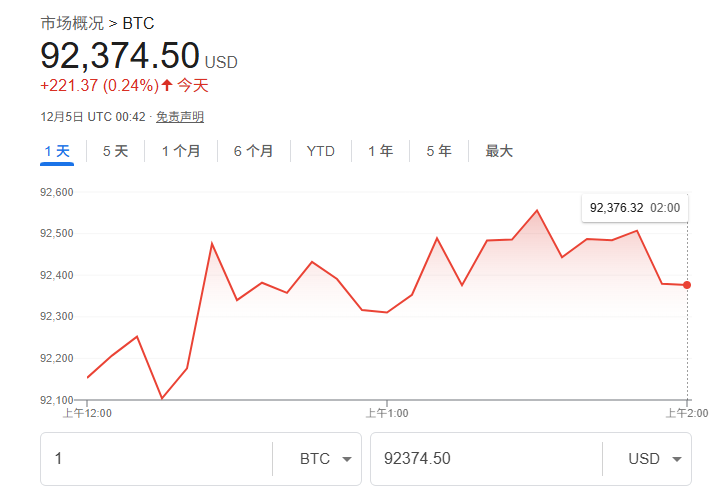Viewport: 720px width, 493px height.
Task: Focus the 92374.50 converted amount field
Action: [x=484, y=459]
